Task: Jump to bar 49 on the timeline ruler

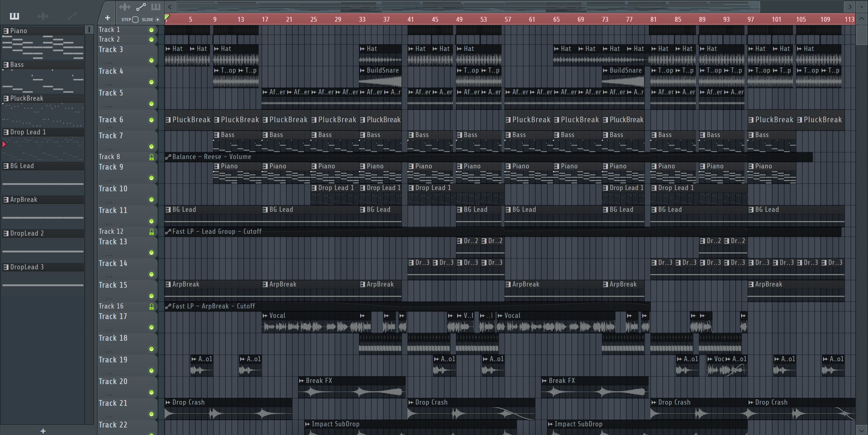Action: pyautogui.click(x=459, y=20)
